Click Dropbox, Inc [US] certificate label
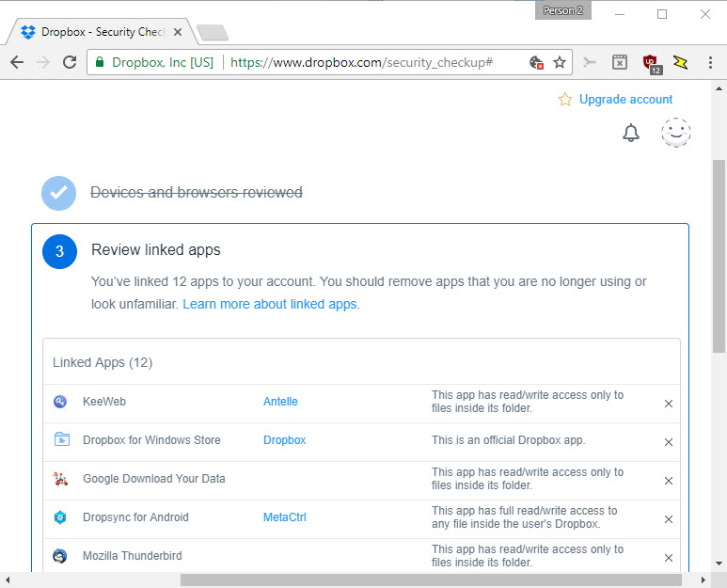The height and width of the screenshot is (588, 727). click(163, 62)
